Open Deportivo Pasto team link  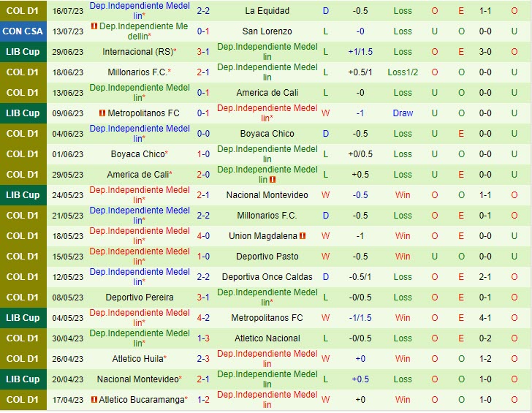tap(267, 257)
